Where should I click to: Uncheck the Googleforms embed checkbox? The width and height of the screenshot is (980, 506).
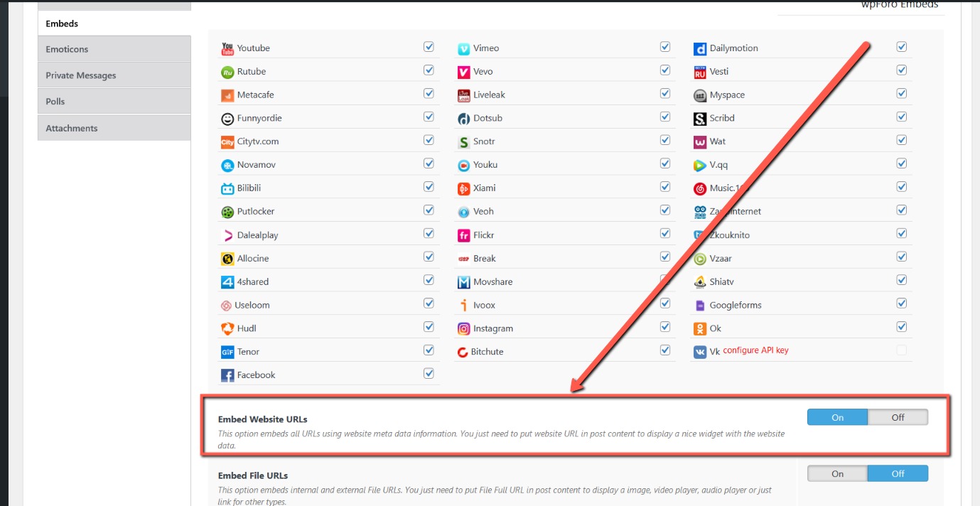click(901, 303)
